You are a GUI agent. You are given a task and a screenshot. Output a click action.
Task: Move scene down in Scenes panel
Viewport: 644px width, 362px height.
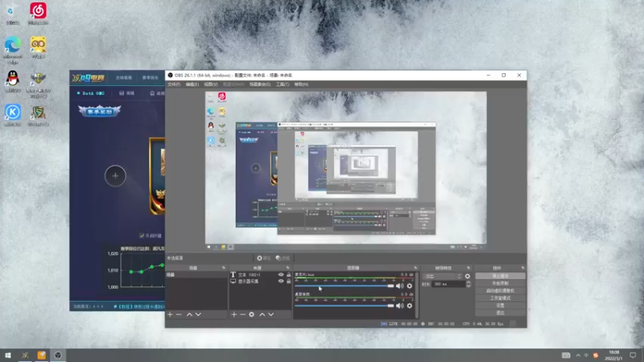(198, 315)
